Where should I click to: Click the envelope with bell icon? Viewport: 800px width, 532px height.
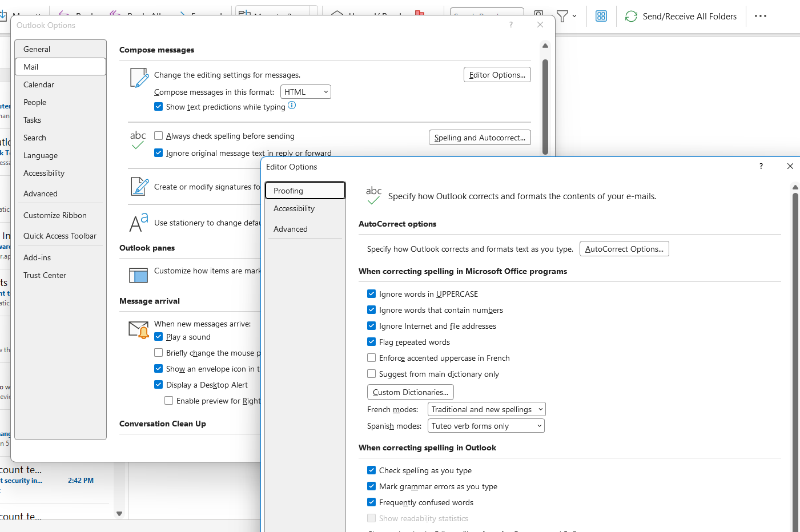(139, 329)
